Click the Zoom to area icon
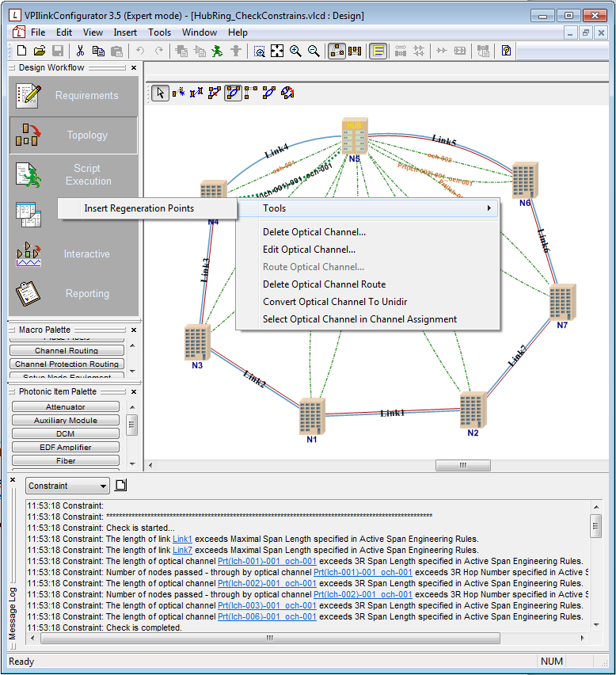The image size is (616, 675). pyautogui.click(x=260, y=51)
